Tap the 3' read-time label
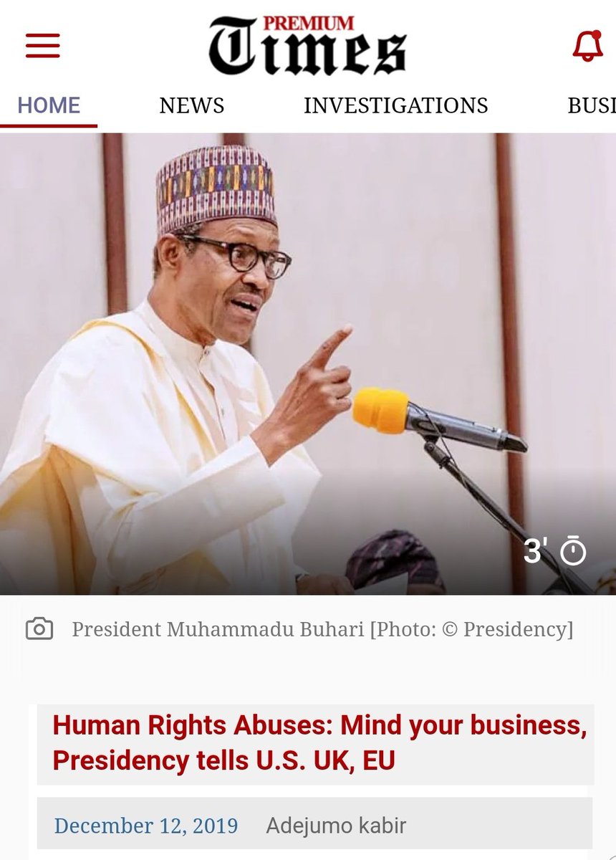This screenshot has width=616, height=860. click(x=536, y=551)
